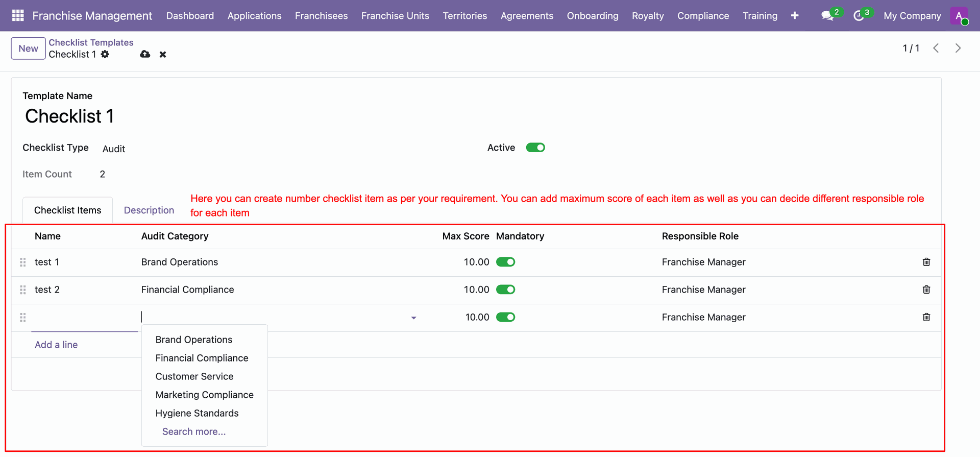Click the Responsible Role column header
Viewport: 980px width, 457px height.
pos(700,236)
